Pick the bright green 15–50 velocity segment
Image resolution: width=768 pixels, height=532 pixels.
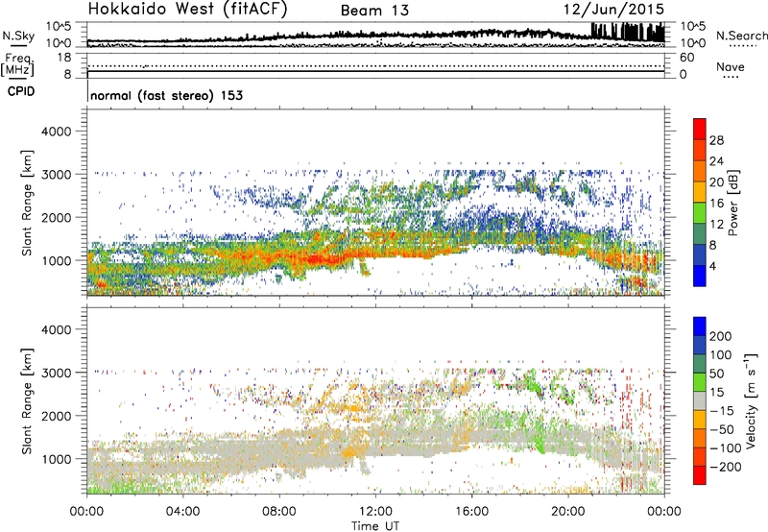pos(700,382)
